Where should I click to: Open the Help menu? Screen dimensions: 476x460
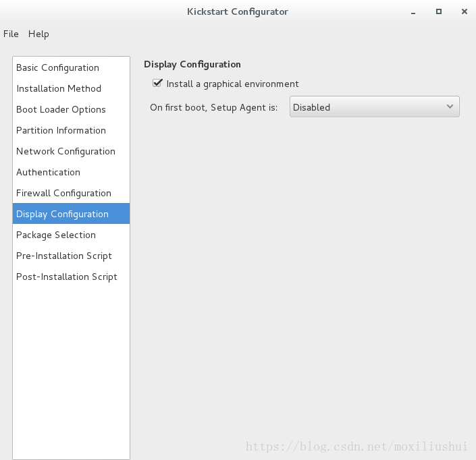coord(38,34)
